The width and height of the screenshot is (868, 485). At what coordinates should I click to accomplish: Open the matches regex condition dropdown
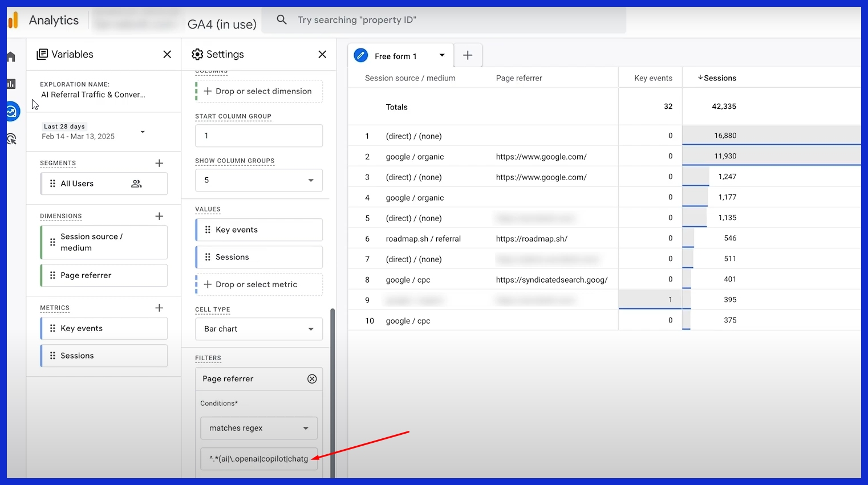pos(259,428)
